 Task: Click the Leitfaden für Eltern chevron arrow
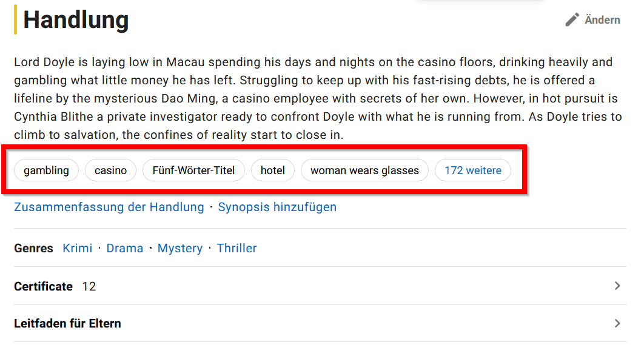617,323
